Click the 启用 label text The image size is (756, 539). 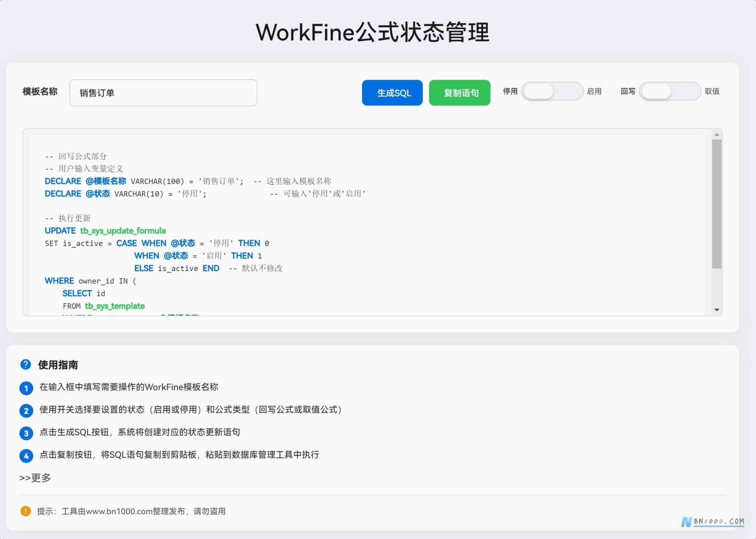click(x=594, y=91)
